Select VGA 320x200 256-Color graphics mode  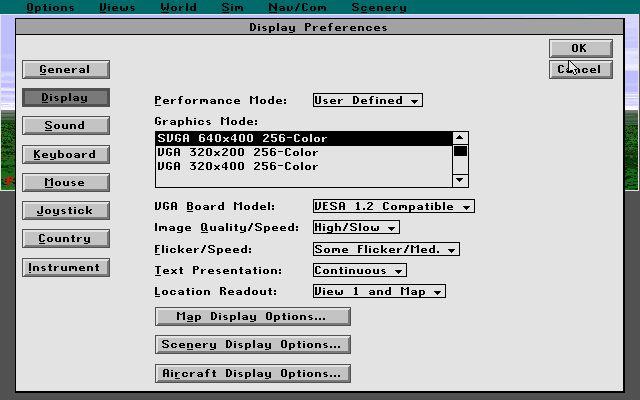pyautogui.click(x=304, y=152)
